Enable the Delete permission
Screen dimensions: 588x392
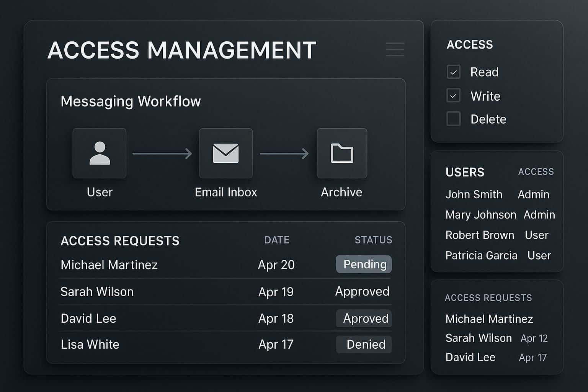click(x=454, y=119)
